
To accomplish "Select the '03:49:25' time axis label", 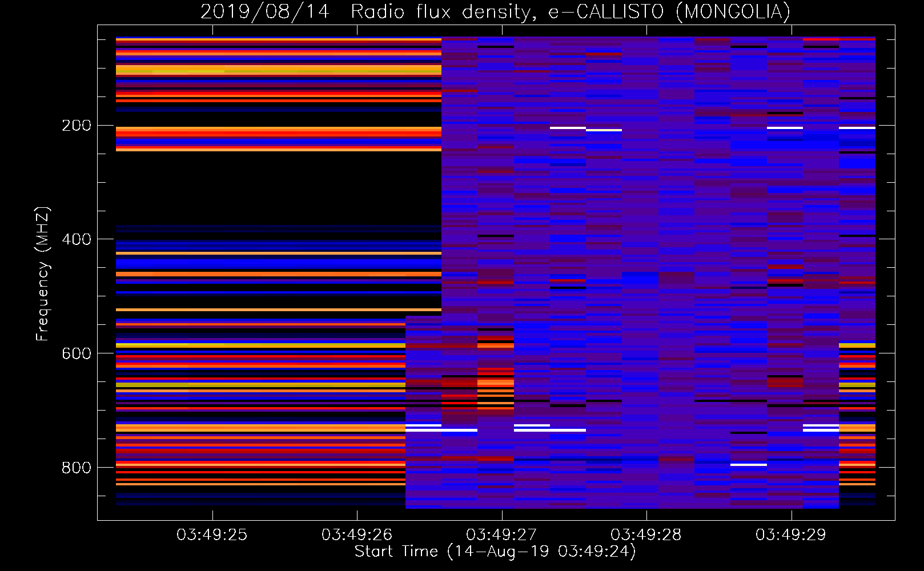I will click(x=212, y=535).
